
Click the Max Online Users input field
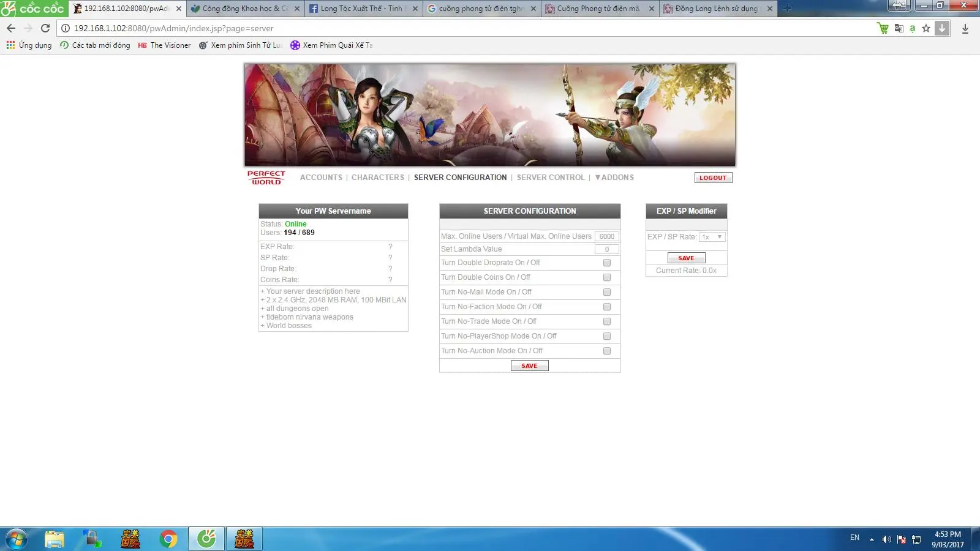tap(607, 236)
